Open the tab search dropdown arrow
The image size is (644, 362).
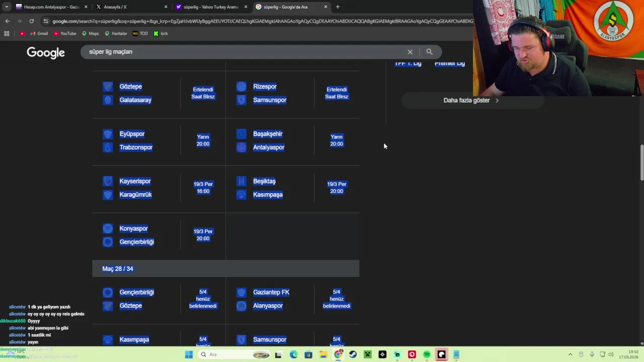pos(6,7)
